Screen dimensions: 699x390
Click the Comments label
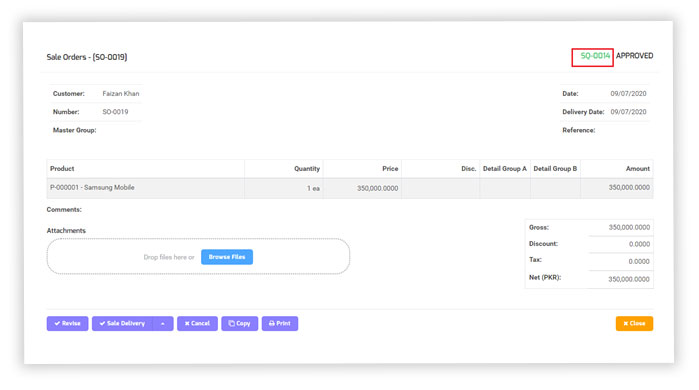[64, 209]
